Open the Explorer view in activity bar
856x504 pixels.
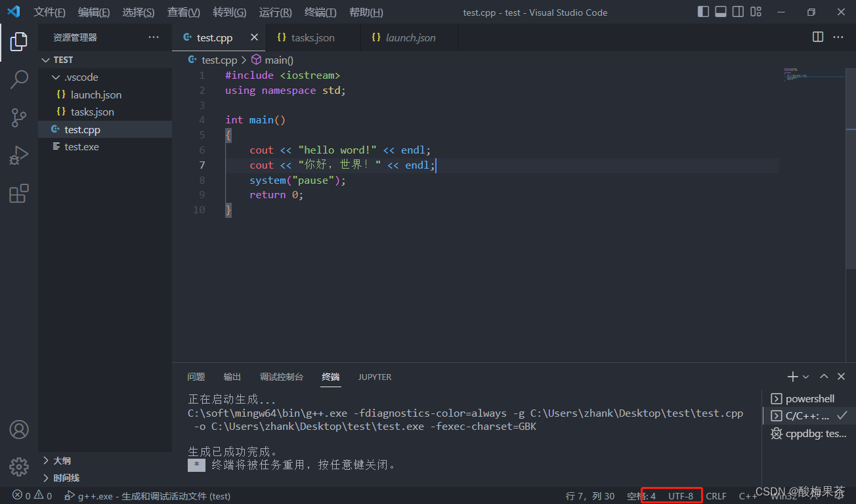pos(19,41)
